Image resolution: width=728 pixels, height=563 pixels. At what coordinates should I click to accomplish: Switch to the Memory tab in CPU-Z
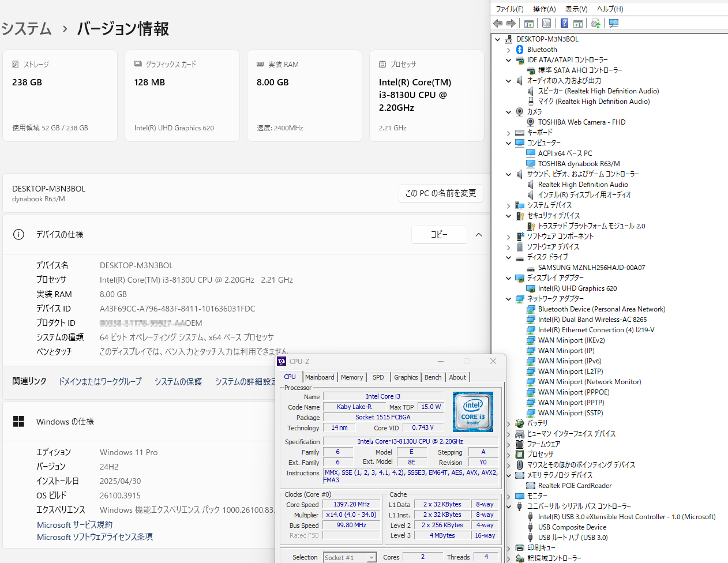point(352,377)
